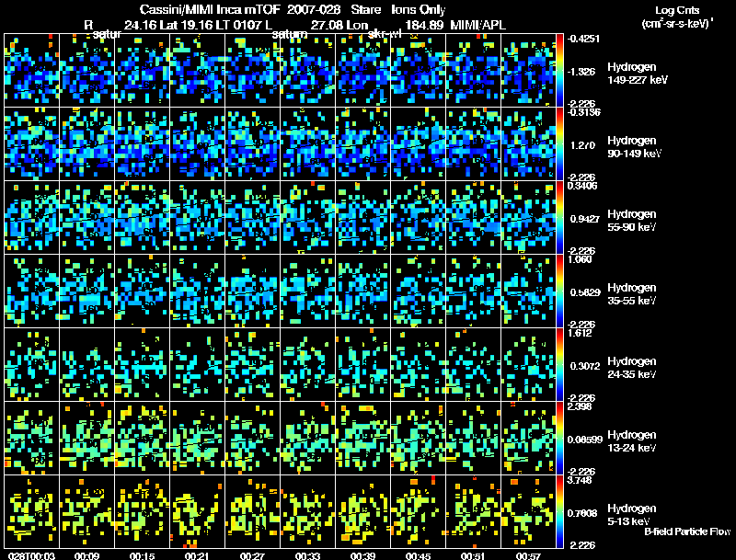Open Hydrogen 13-24 keV panel at 00:39
The width and height of the screenshot is (736, 560).
point(362,438)
